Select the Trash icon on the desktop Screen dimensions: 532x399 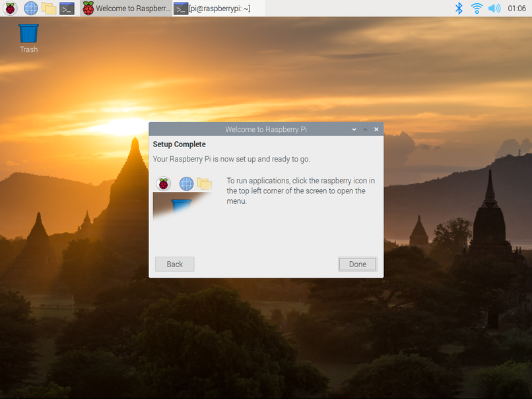[28, 38]
